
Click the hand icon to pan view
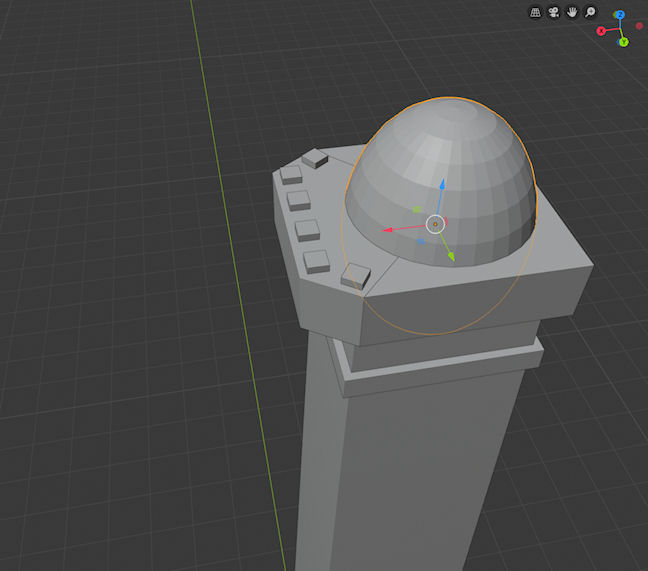tap(572, 12)
